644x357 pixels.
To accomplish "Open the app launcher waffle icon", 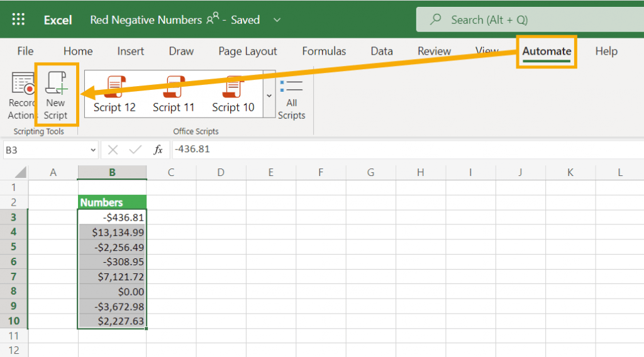I will point(18,19).
